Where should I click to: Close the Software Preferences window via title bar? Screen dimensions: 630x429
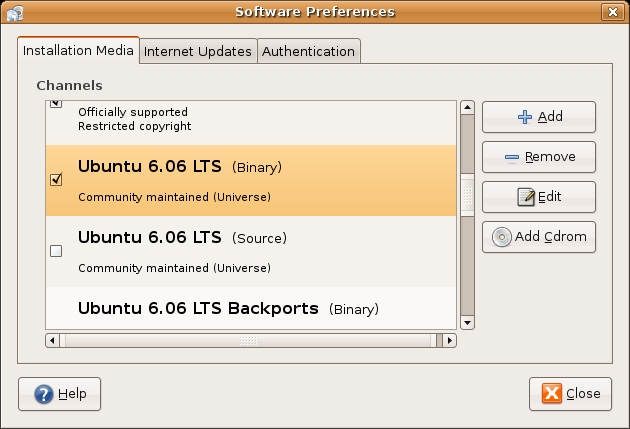(x=613, y=12)
